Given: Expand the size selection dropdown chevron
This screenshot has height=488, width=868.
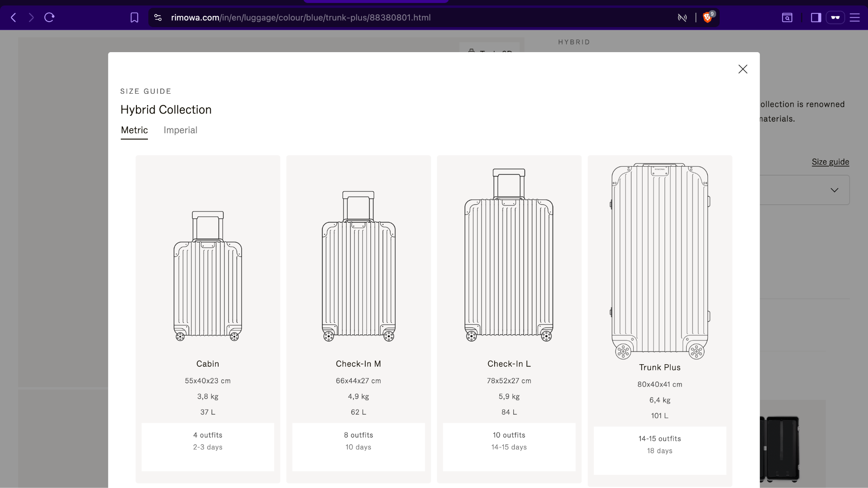Looking at the screenshot, I should (x=834, y=190).
